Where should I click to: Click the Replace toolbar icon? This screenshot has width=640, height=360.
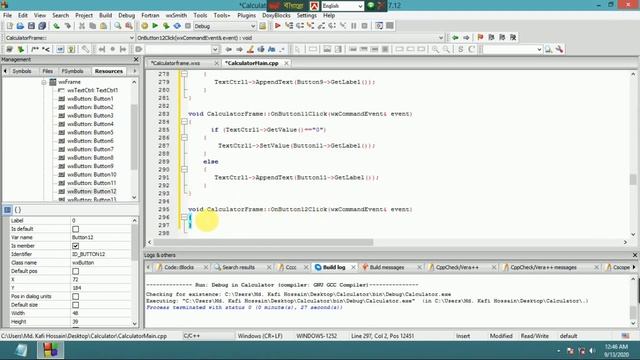(129, 26)
